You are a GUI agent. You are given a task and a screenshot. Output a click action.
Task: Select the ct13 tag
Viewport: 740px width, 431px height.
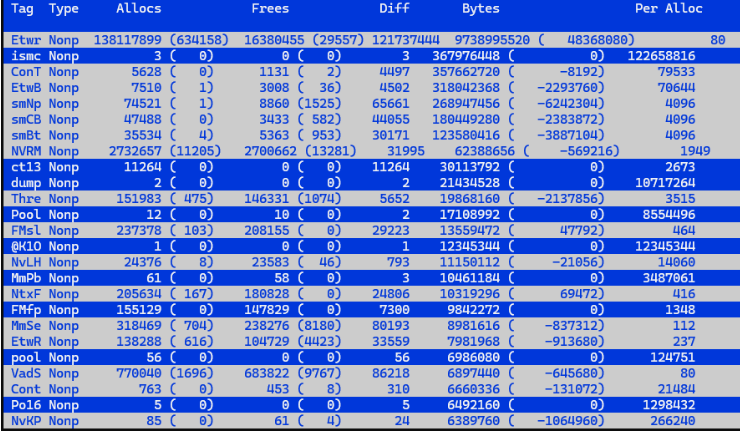click(x=26, y=167)
